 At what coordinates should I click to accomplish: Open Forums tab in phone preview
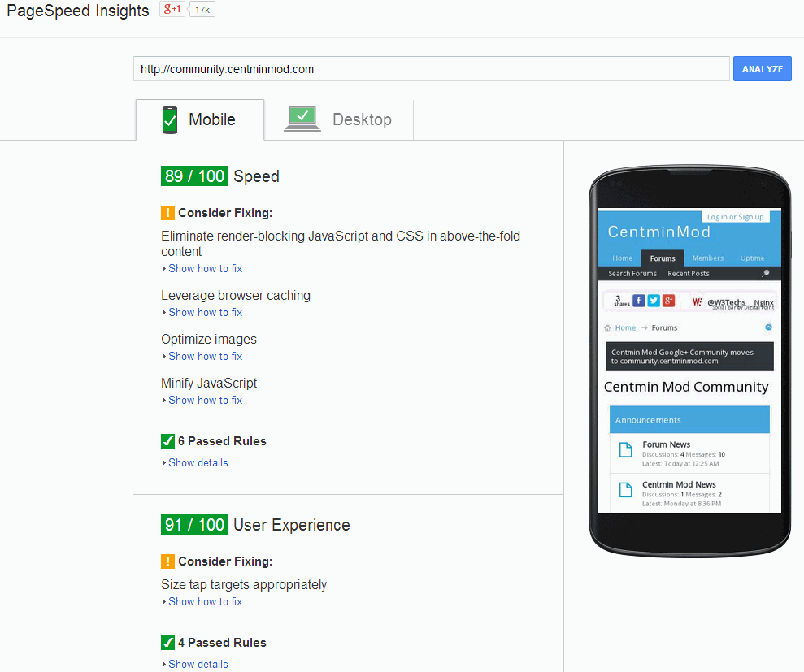[663, 258]
